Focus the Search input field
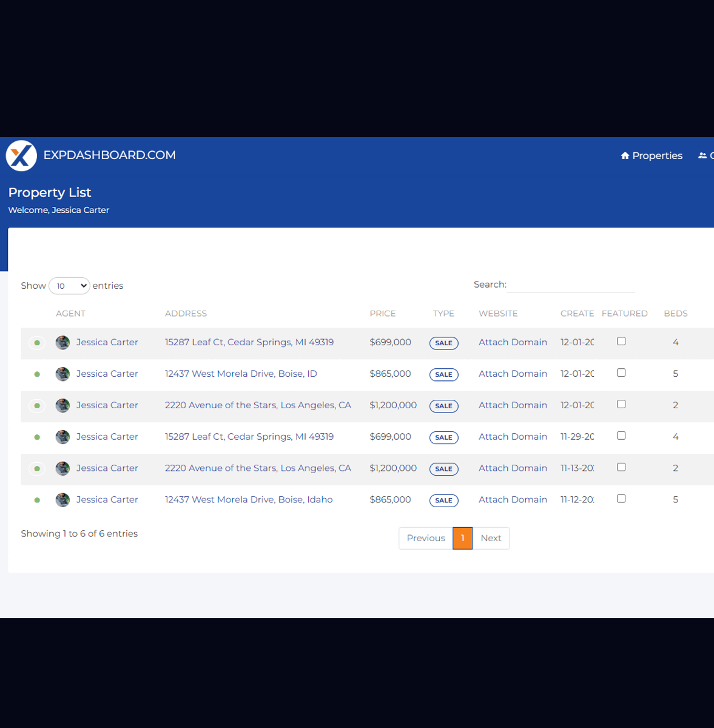The width and height of the screenshot is (714, 728). [x=571, y=285]
